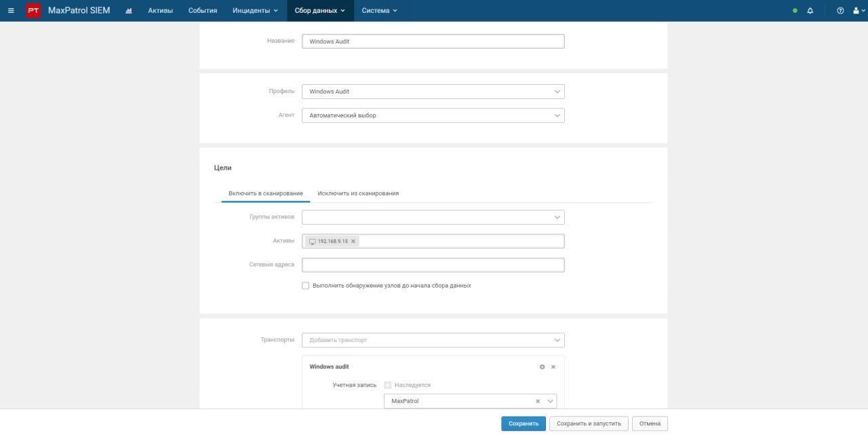The width and height of the screenshot is (868, 437).
Task: Click the PT MaxPatrol logo
Action: tap(33, 11)
